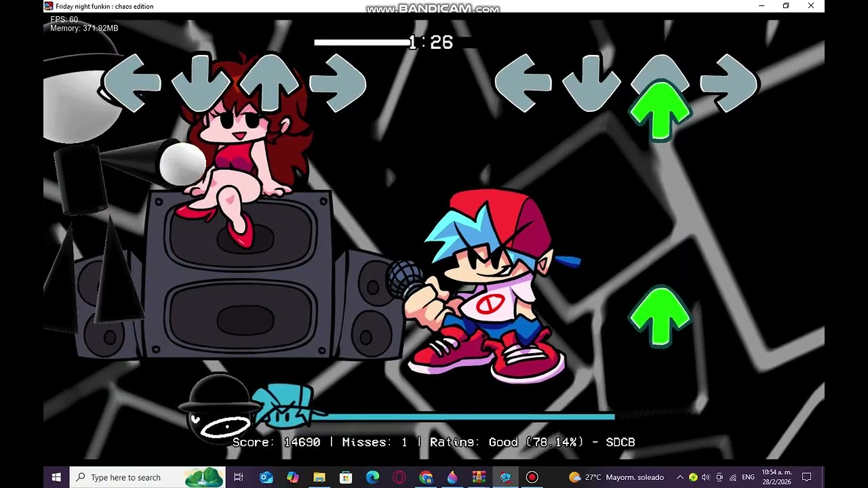Click the song time progress bar
Viewport: 868px width, 488px height.
click(362, 43)
